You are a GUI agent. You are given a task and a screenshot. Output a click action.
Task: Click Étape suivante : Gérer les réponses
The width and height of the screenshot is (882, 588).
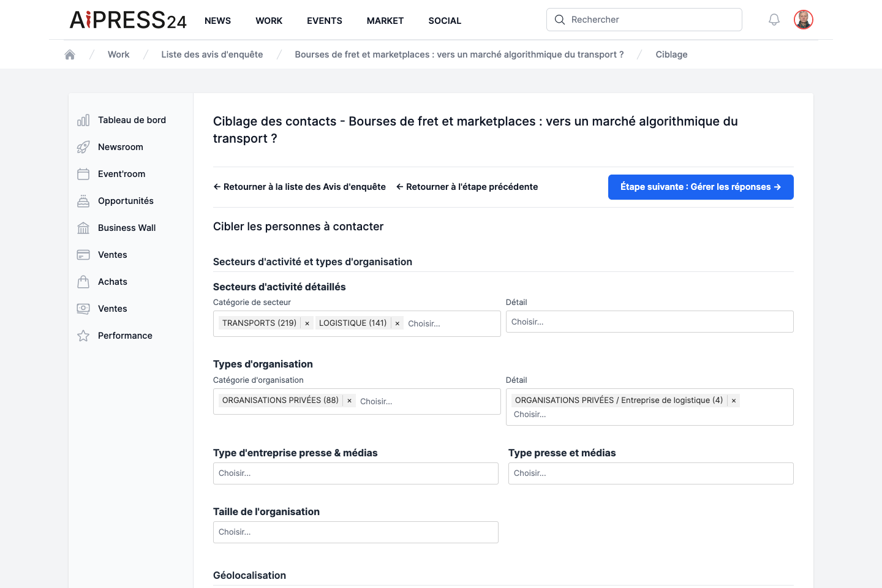point(701,187)
